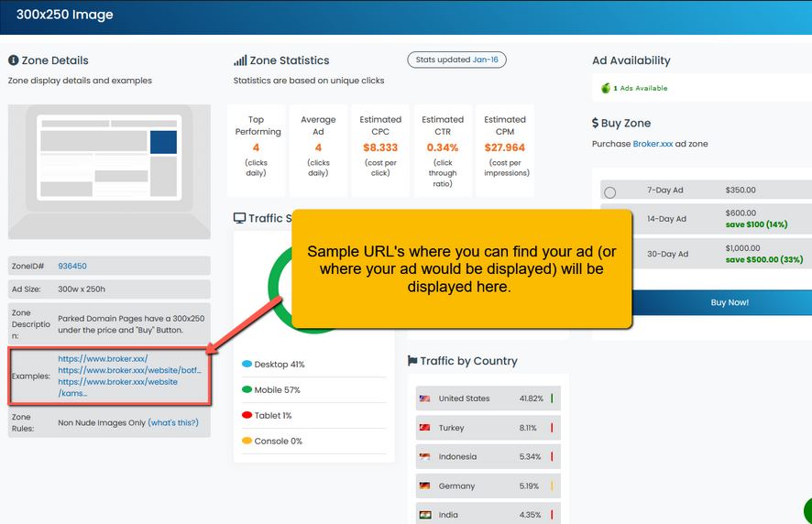
Task: Click the green Ads Available icon
Action: 605,88
